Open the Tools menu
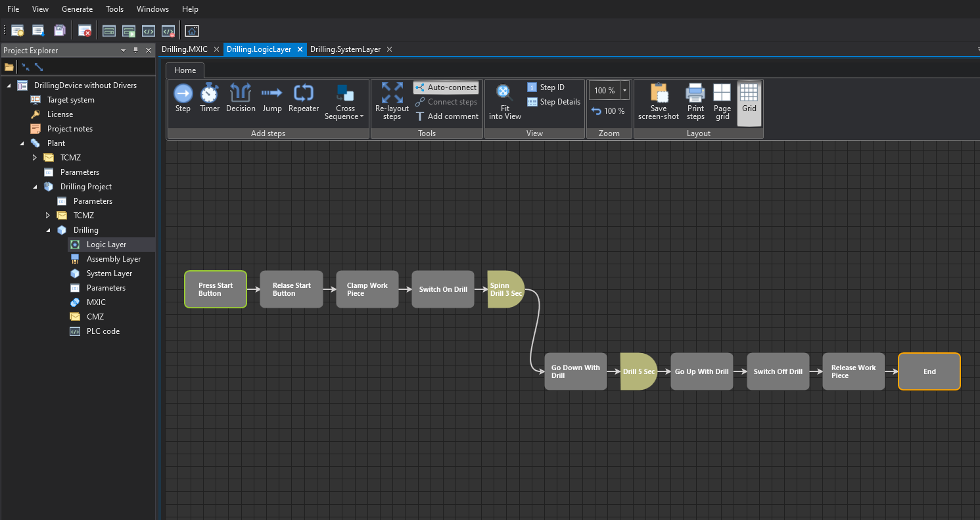This screenshot has width=980, height=520. (x=114, y=9)
